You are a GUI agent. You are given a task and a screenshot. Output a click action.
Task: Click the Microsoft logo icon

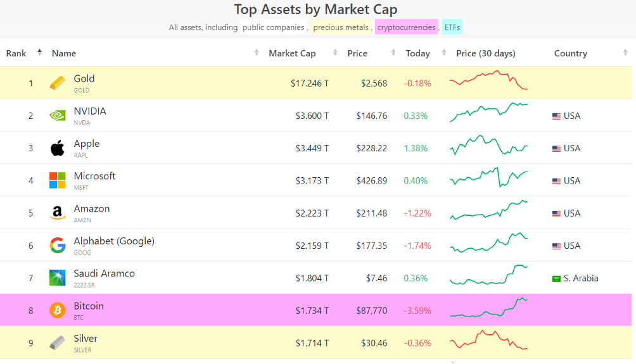(57, 180)
